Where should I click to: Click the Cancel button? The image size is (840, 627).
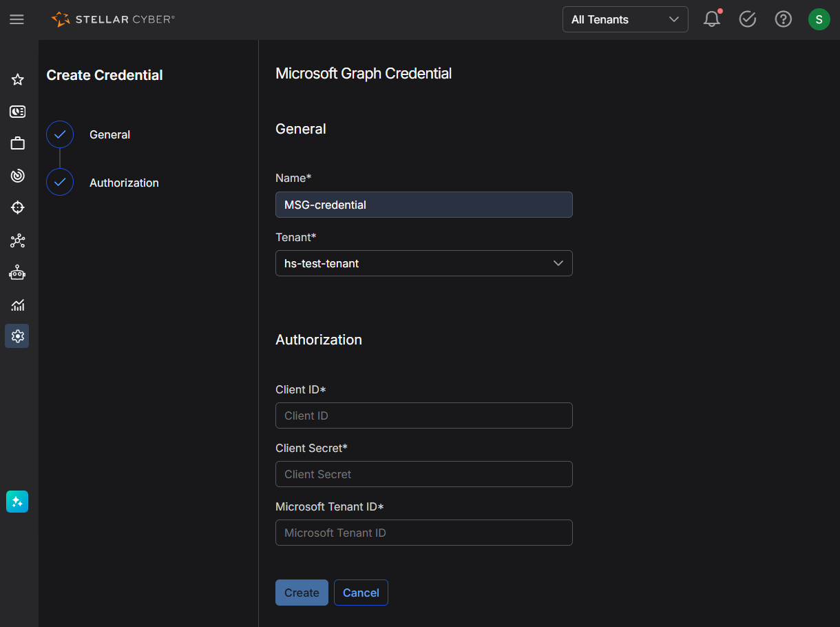361,593
